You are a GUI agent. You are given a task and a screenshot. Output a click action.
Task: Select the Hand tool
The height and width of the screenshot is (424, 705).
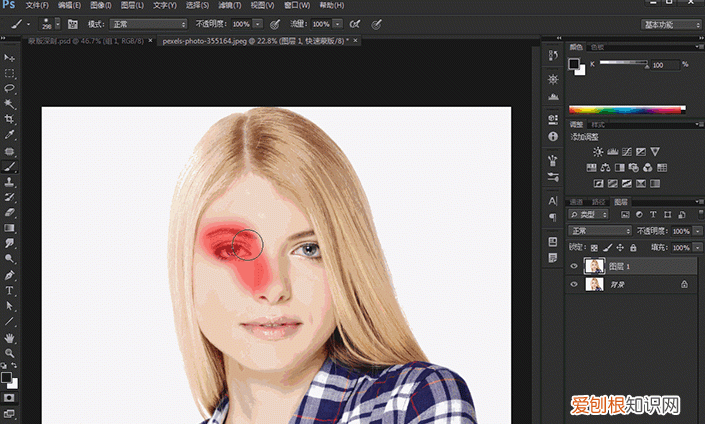coord(9,338)
